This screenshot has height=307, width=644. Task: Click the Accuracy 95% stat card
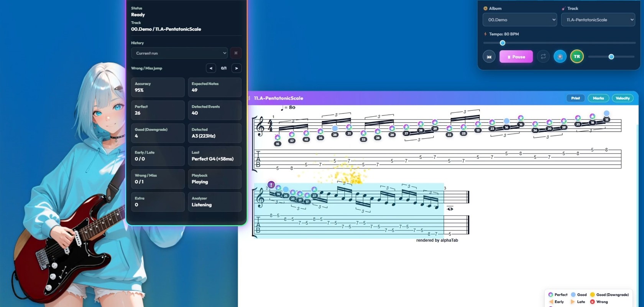click(158, 87)
